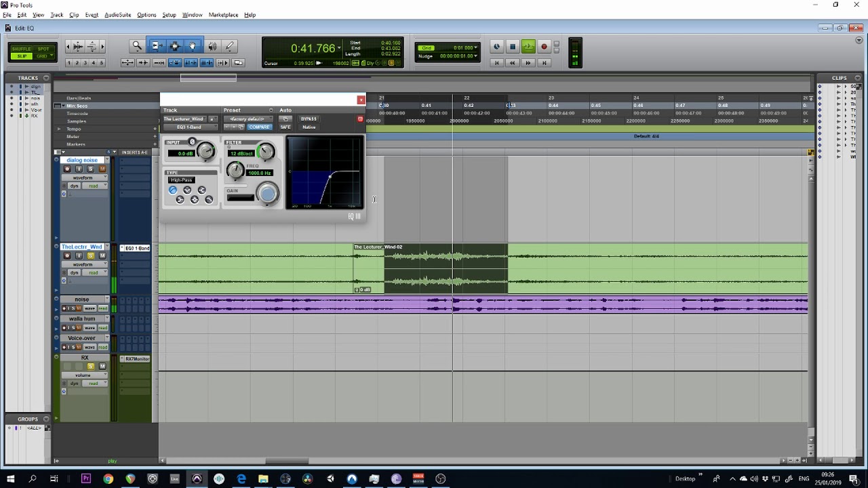This screenshot has height=488, width=868.
Task: Click zoom preset 1 button
Action: click(x=69, y=63)
